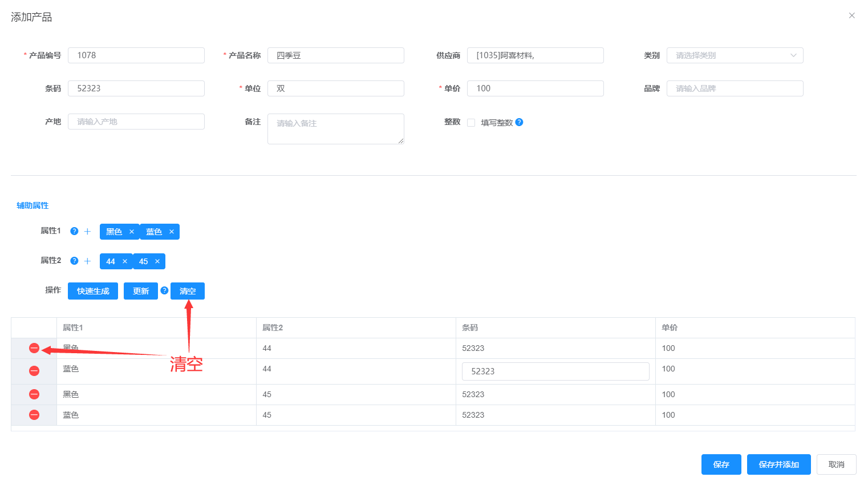This screenshot has width=868, height=485.
Task: Remove the 蓝色 44 table row
Action: [34, 371]
